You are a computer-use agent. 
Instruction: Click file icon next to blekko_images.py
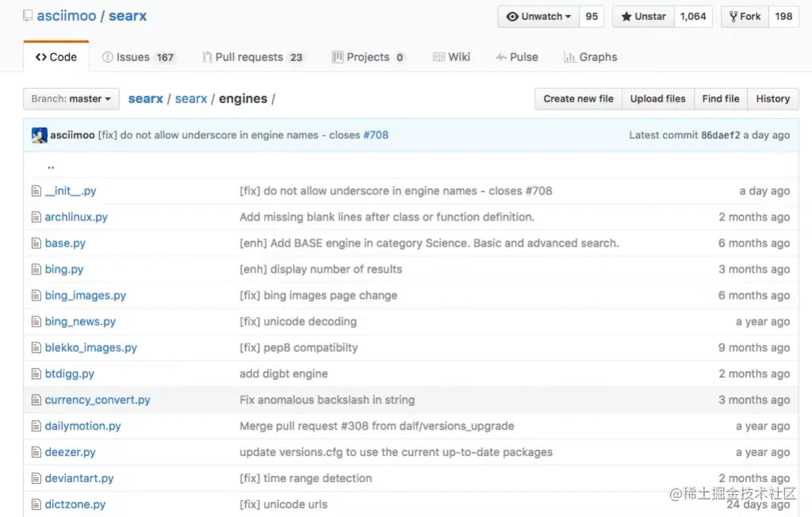(36, 347)
